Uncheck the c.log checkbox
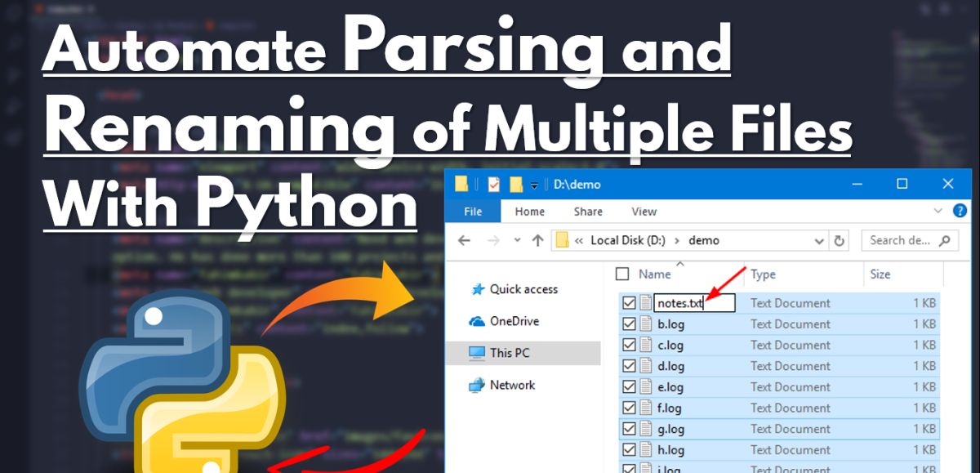The image size is (980, 473). (x=629, y=346)
